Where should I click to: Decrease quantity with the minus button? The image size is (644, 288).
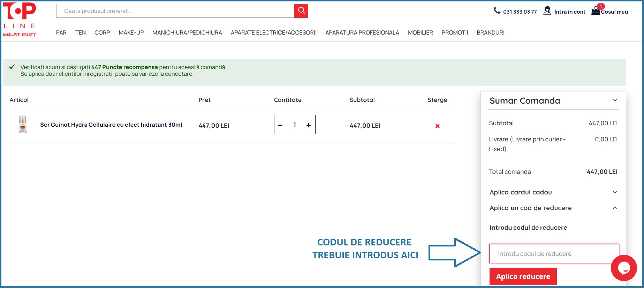280,125
